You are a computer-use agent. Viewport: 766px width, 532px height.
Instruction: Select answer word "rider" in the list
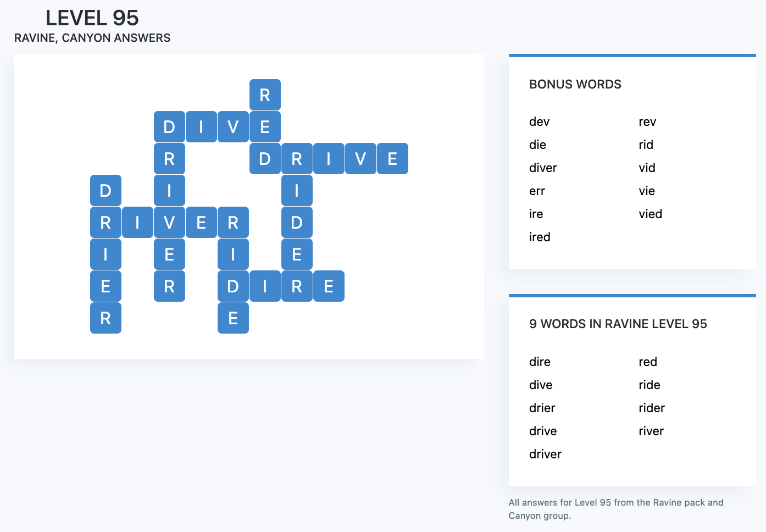pos(652,408)
